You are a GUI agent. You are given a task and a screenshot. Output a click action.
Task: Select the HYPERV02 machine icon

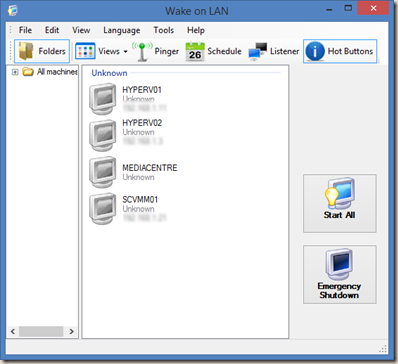103,135
